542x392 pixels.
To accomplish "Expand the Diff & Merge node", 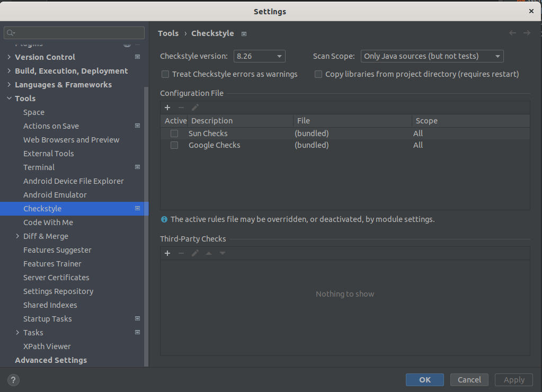I will 17,236.
